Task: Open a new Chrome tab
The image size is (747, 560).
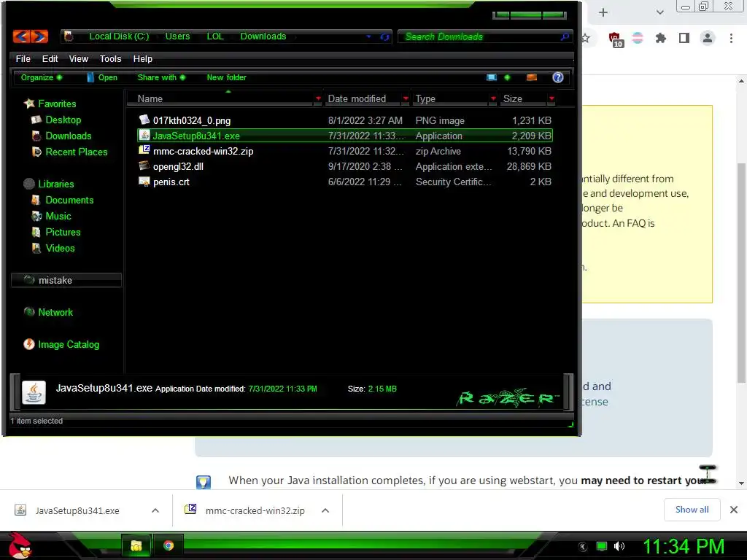Action: click(603, 12)
